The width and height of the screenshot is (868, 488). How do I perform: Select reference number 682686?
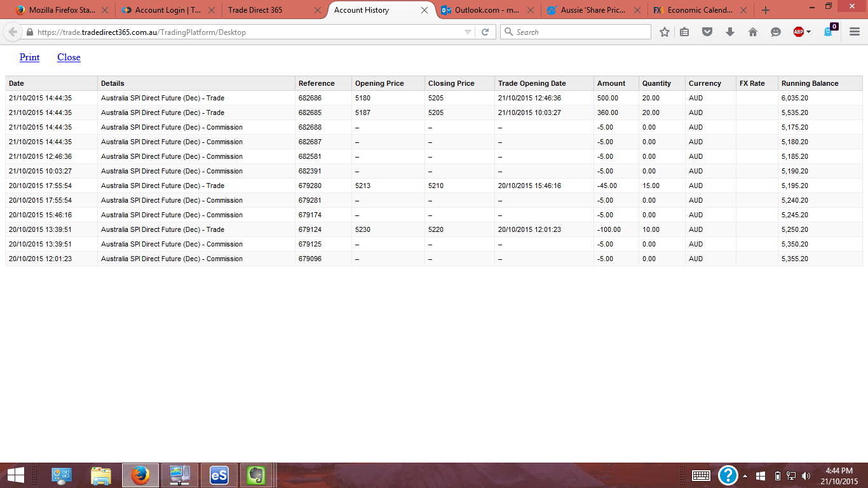click(x=310, y=98)
